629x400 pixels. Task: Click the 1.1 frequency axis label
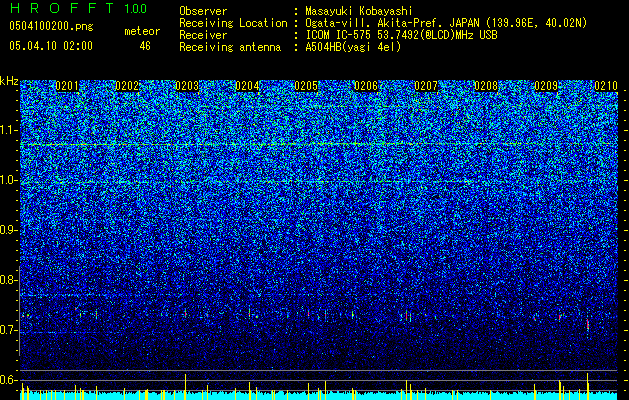point(9,130)
